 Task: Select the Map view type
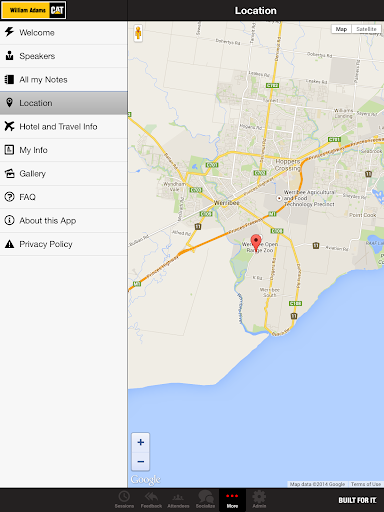[341, 29]
